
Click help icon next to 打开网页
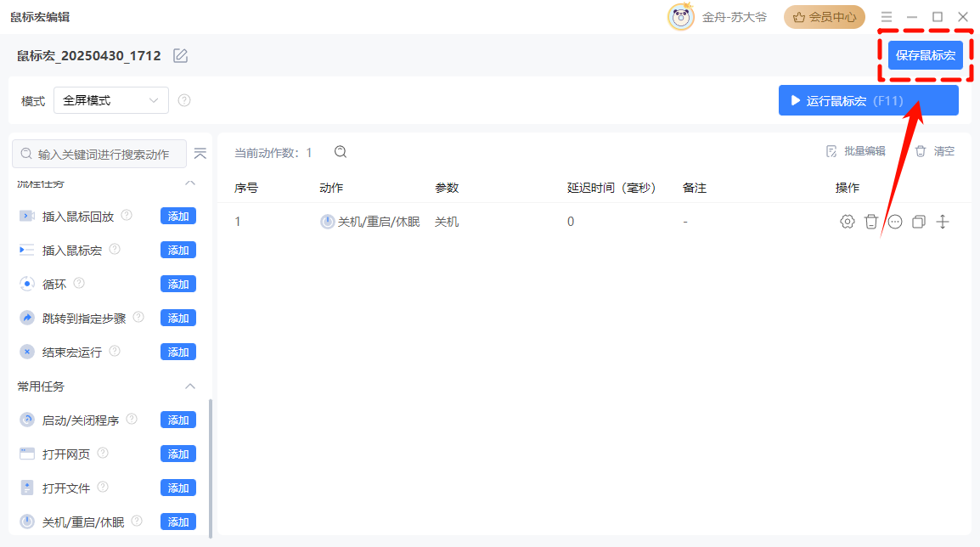(103, 453)
